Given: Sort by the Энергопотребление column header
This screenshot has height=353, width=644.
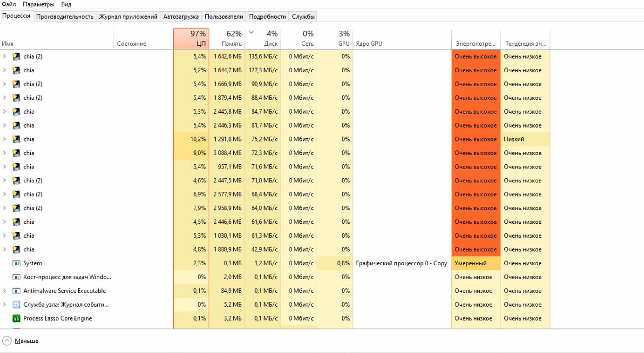Looking at the screenshot, I should pos(476,39).
